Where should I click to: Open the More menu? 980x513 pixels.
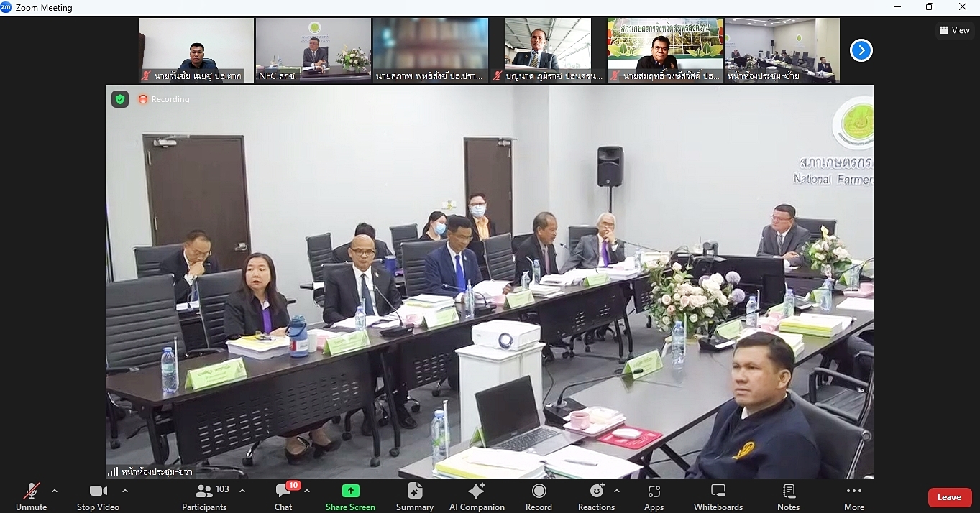point(854,496)
